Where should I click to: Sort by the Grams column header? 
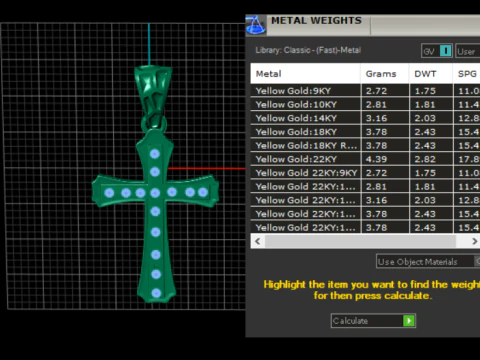coord(385,74)
